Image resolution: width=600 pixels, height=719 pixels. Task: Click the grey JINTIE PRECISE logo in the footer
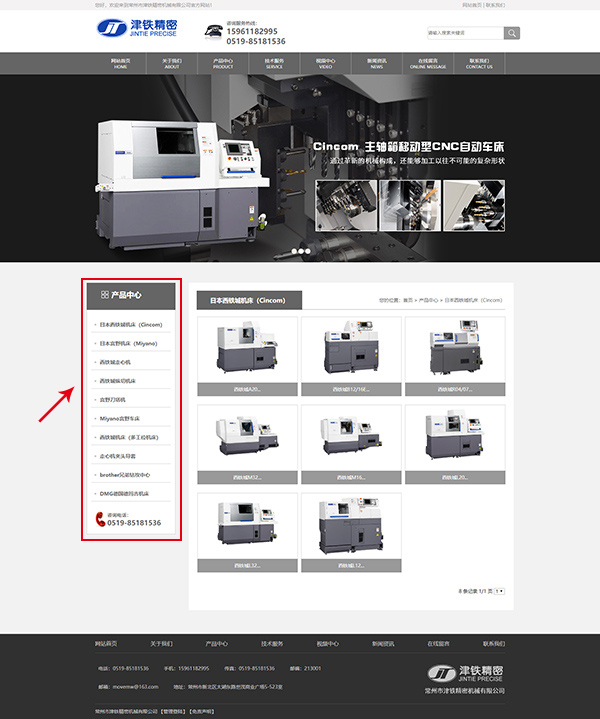coord(466,674)
